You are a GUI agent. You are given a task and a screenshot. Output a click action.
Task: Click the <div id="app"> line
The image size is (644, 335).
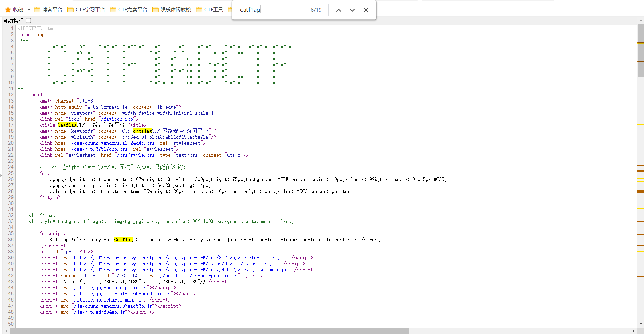point(66,252)
